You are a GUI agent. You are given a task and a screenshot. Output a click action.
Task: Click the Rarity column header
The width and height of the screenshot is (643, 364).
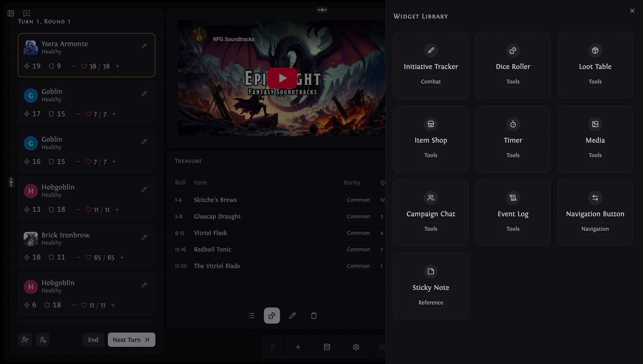(x=352, y=183)
